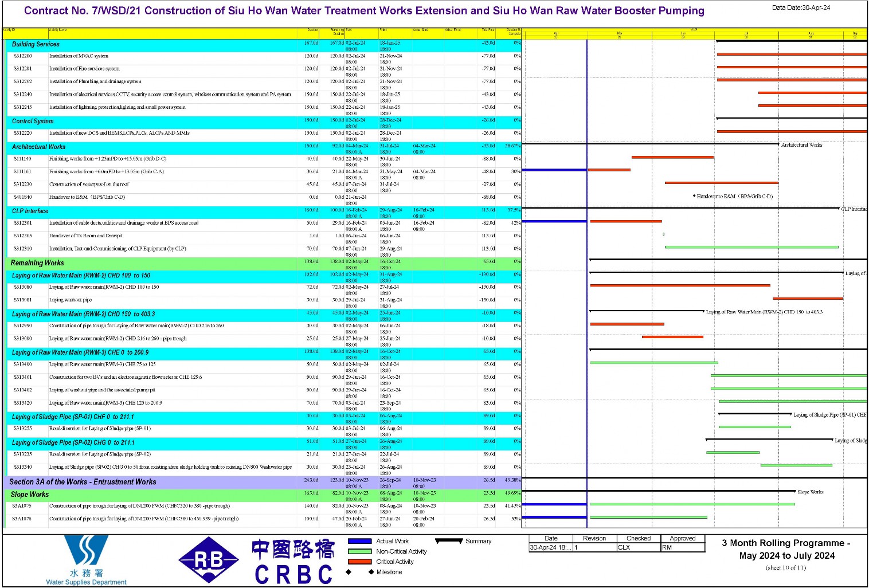869x588 pixels.
Task: Click the 'Checked' header in revision table
Action: 639,538
